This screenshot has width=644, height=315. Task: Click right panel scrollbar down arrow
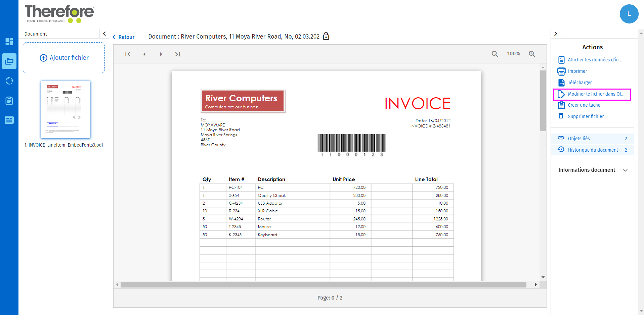coord(641,312)
